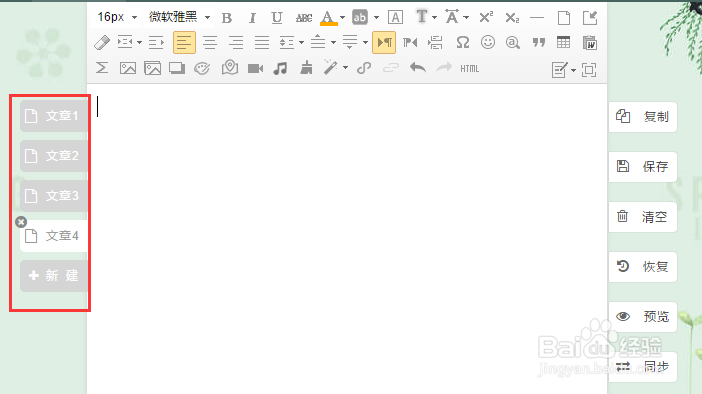Open the line height dropdown arrow

tap(301, 43)
